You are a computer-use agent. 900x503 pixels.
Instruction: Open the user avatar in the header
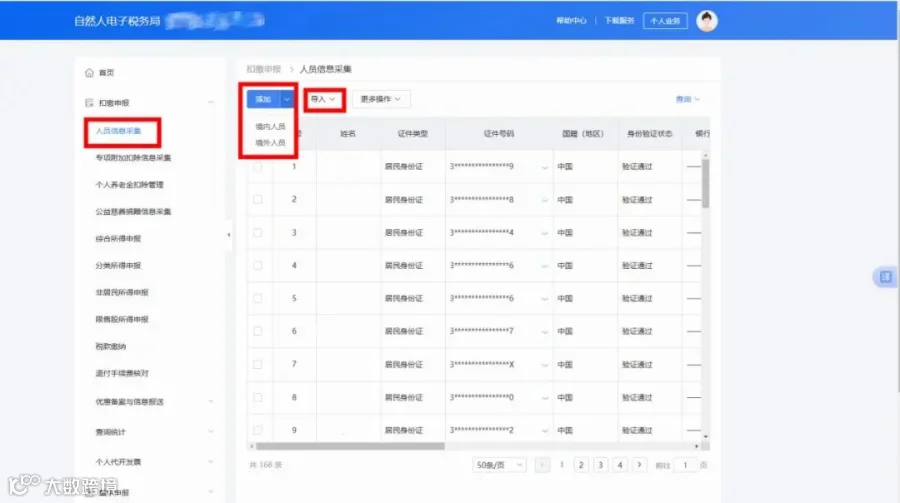(707, 21)
